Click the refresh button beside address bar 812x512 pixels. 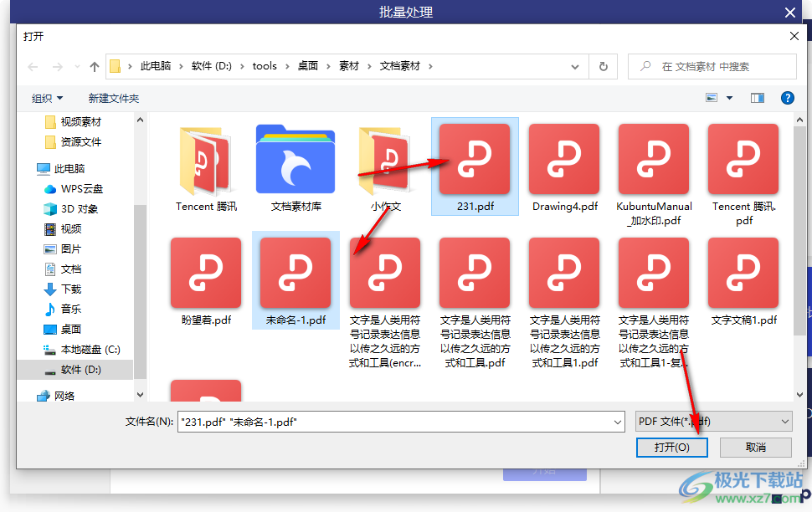click(603, 66)
